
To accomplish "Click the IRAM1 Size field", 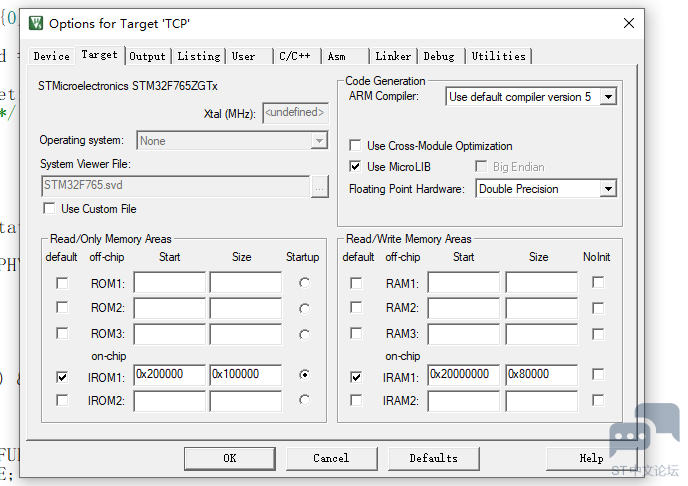I will point(541,375).
